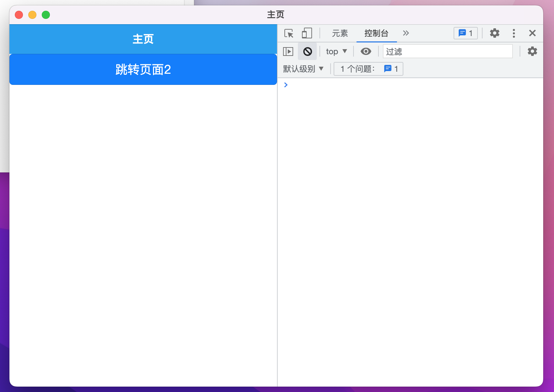Open the issues badge showing 1
The height and width of the screenshot is (392, 554).
466,33
